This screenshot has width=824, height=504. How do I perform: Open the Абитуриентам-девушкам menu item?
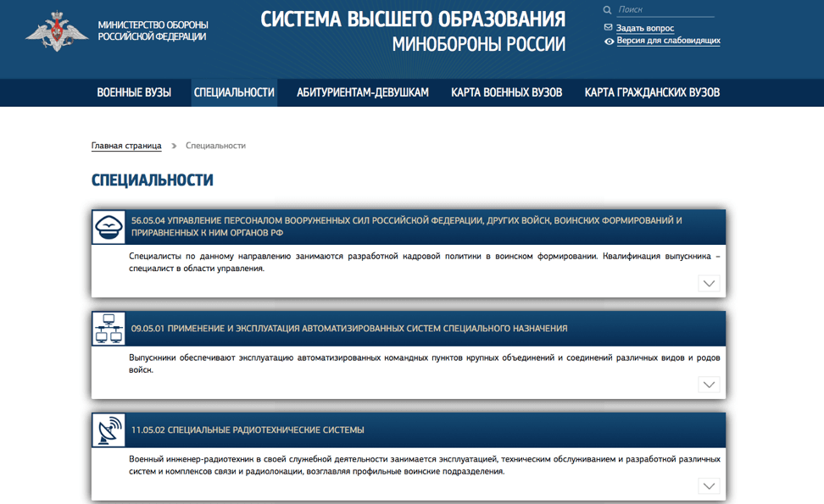(x=363, y=92)
